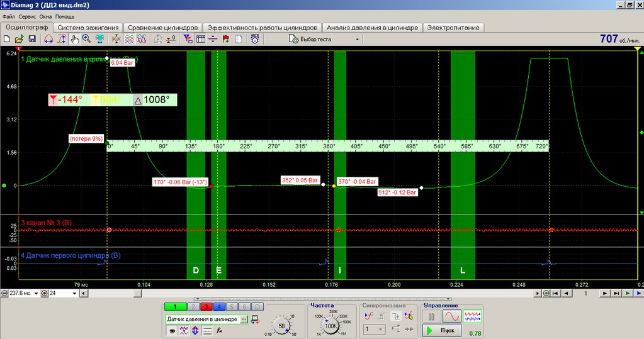Click the Пуск start button
This screenshot has width=644, height=339.
[443, 330]
